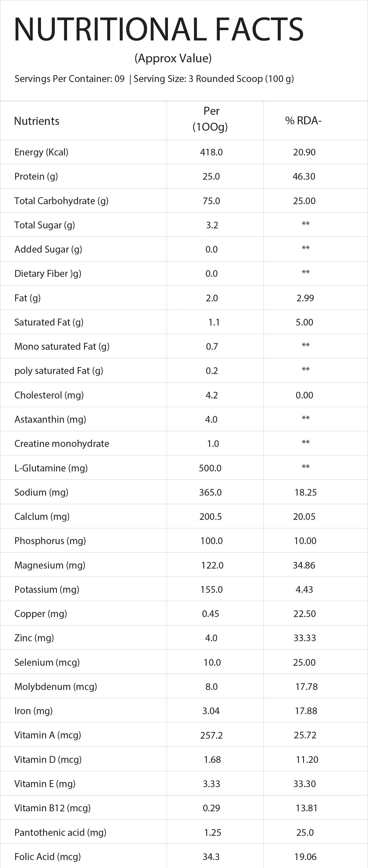Select the Nutrients column header
368x868 pixels.
click(37, 121)
